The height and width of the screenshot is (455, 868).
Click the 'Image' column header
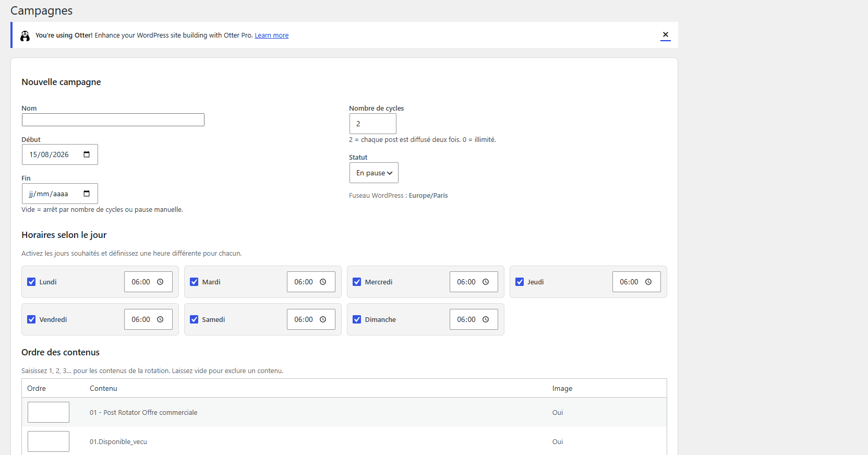562,388
